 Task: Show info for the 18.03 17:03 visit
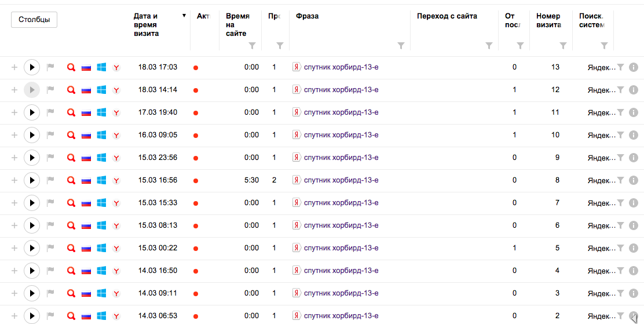click(x=633, y=67)
